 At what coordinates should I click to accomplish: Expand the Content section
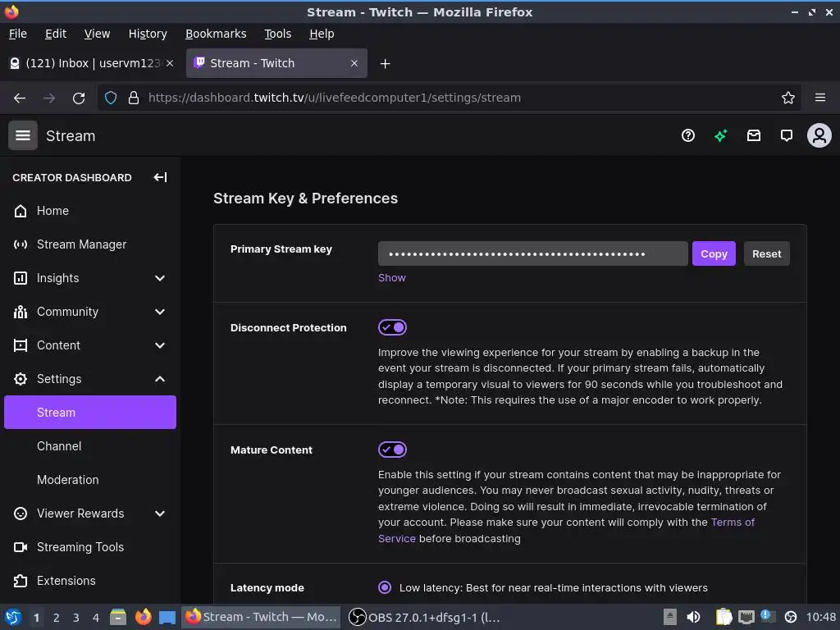(x=160, y=345)
